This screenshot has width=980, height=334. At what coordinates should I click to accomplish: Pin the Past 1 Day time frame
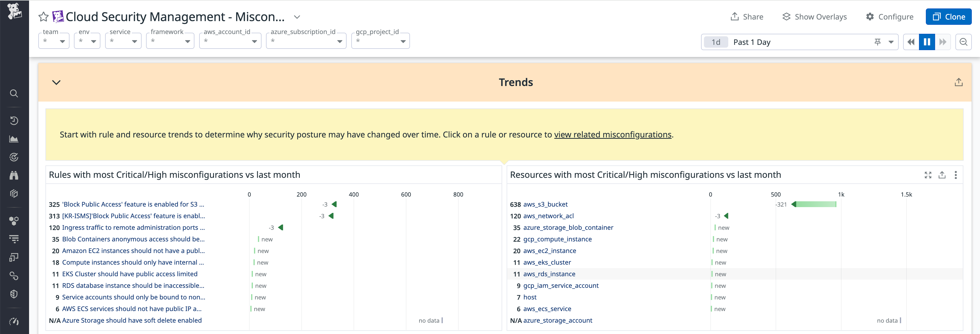point(878,42)
